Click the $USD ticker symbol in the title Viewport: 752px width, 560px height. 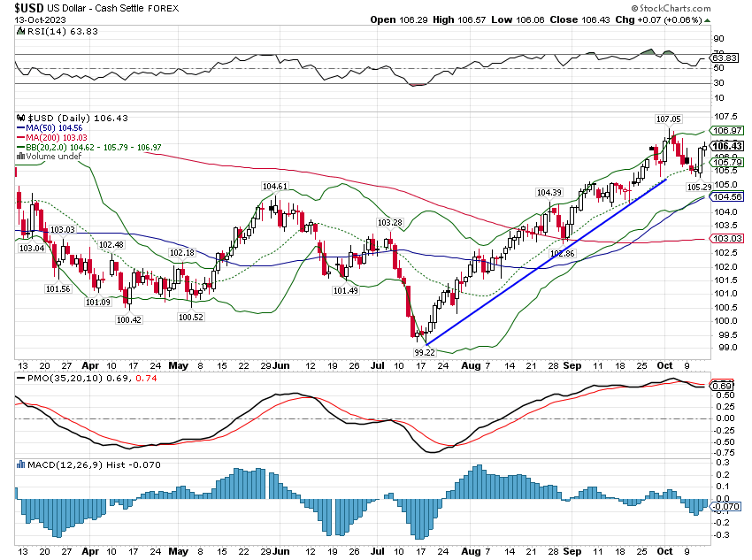tap(31, 8)
